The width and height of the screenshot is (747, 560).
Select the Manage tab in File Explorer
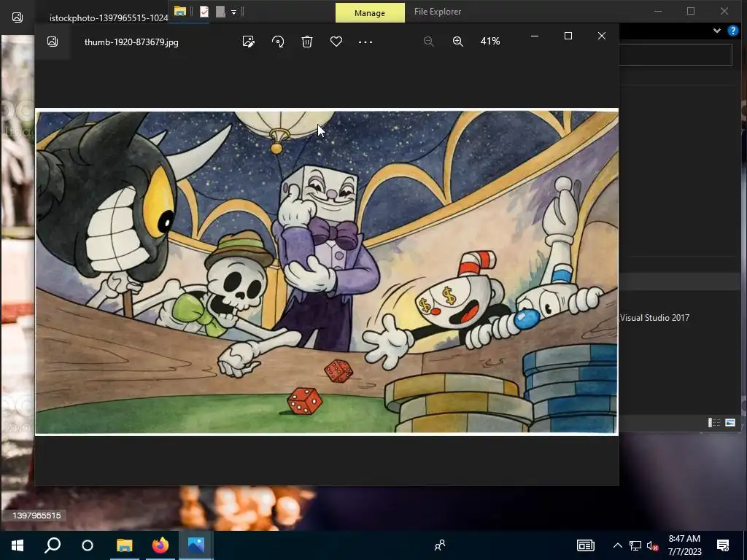(370, 13)
